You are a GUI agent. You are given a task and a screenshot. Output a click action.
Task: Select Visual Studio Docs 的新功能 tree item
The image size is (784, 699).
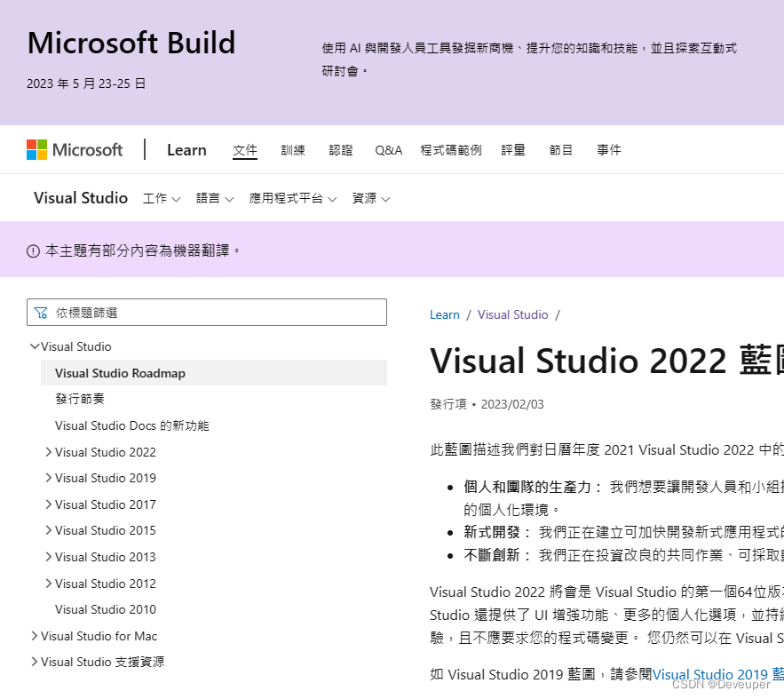click(132, 425)
